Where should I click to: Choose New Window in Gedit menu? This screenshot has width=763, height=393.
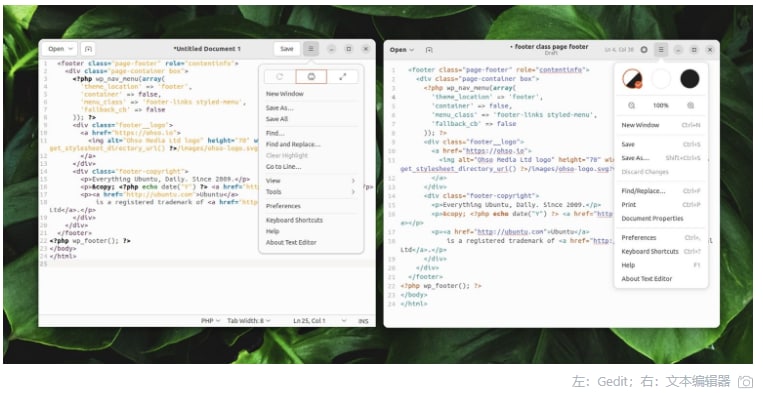click(x=310, y=93)
